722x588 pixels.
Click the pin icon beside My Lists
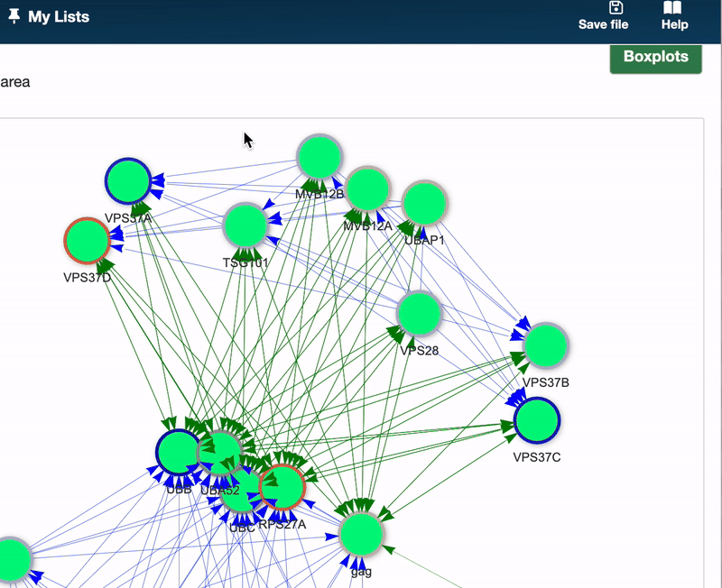(14, 16)
